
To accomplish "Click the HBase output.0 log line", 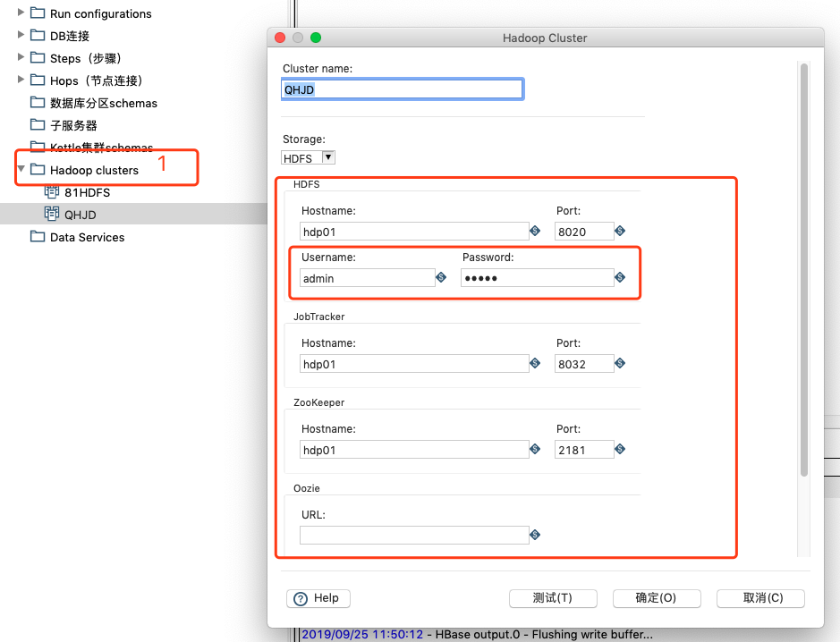I will point(478,635).
